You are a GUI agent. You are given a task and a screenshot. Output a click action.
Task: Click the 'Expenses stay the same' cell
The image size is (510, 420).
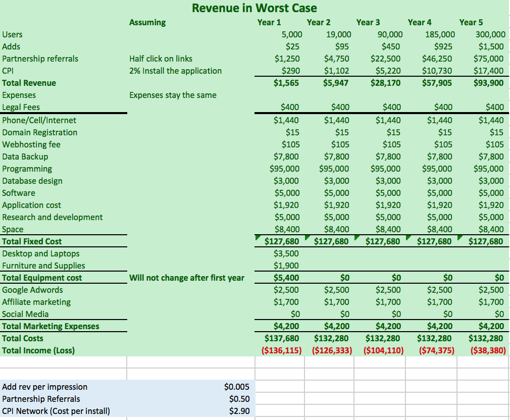[173, 95]
